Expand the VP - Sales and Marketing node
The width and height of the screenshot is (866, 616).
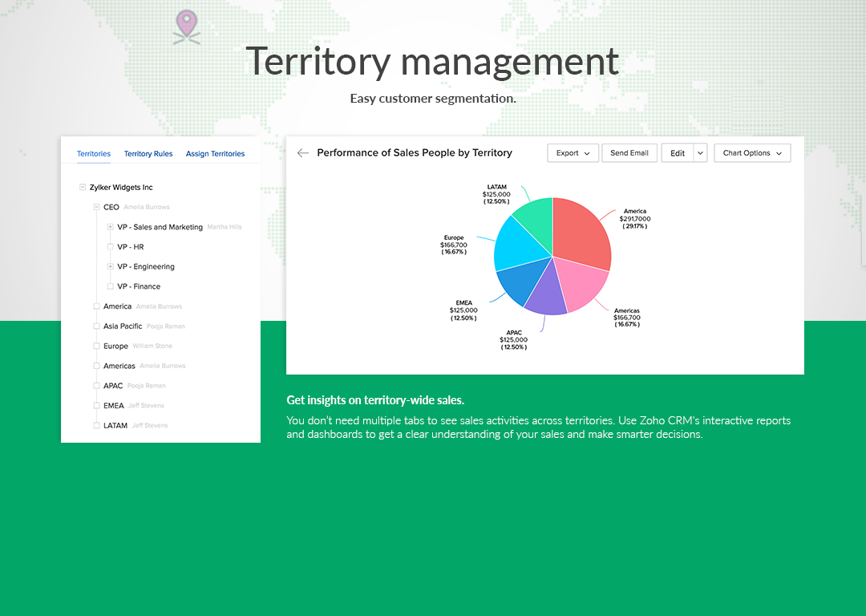(x=110, y=227)
